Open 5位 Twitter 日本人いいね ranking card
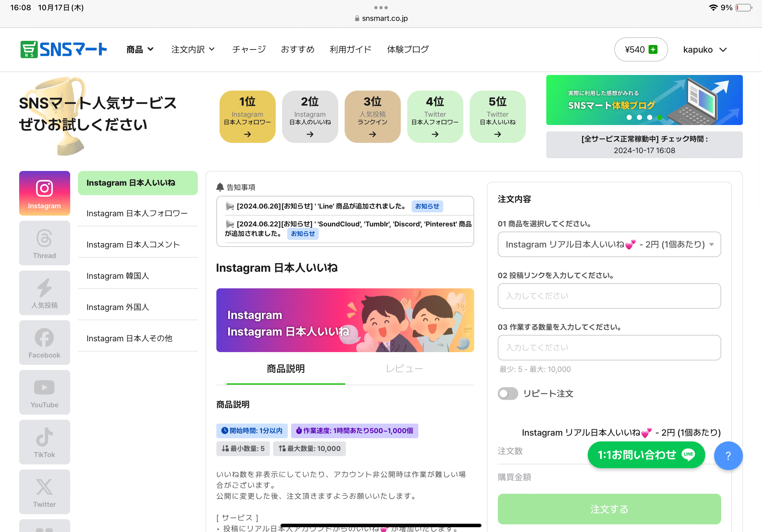762x532 pixels. click(497, 117)
